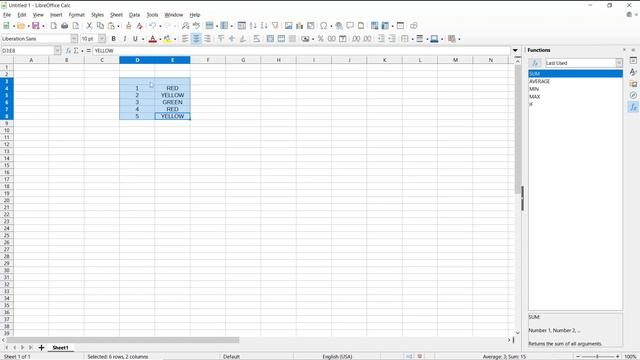Open Last Used function category dropdown

tap(619, 63)
